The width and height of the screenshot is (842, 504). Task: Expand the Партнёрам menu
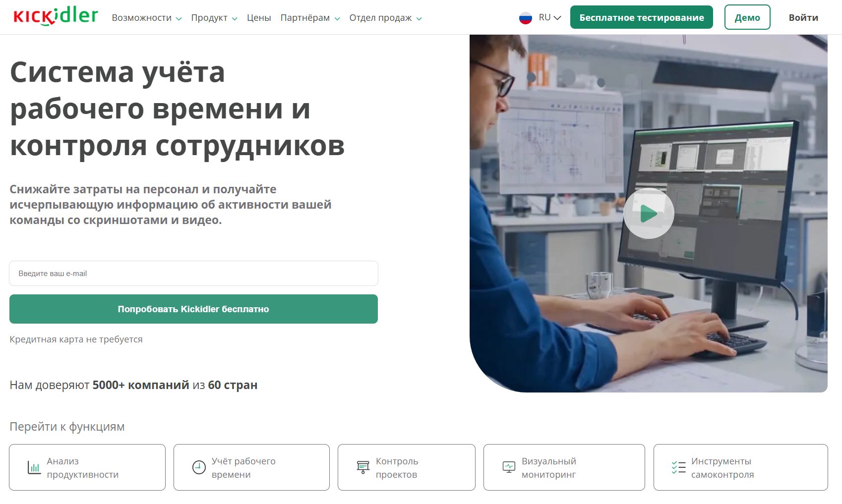[x=310, y=18]
